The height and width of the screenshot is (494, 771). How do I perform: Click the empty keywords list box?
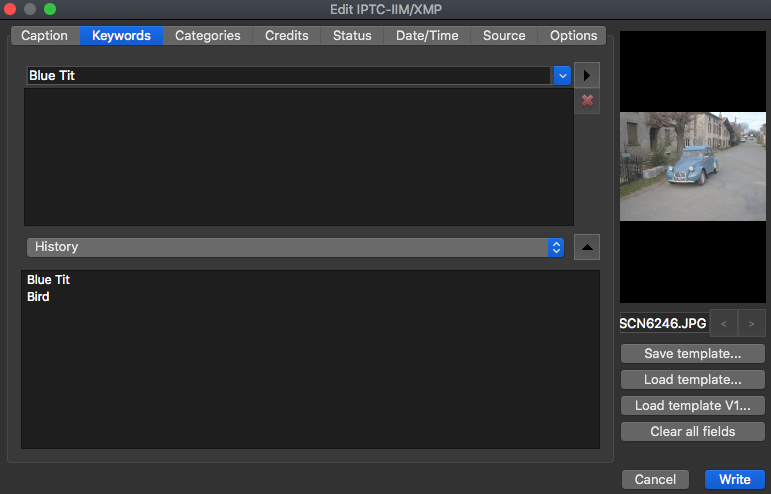(x=299, y=157)
